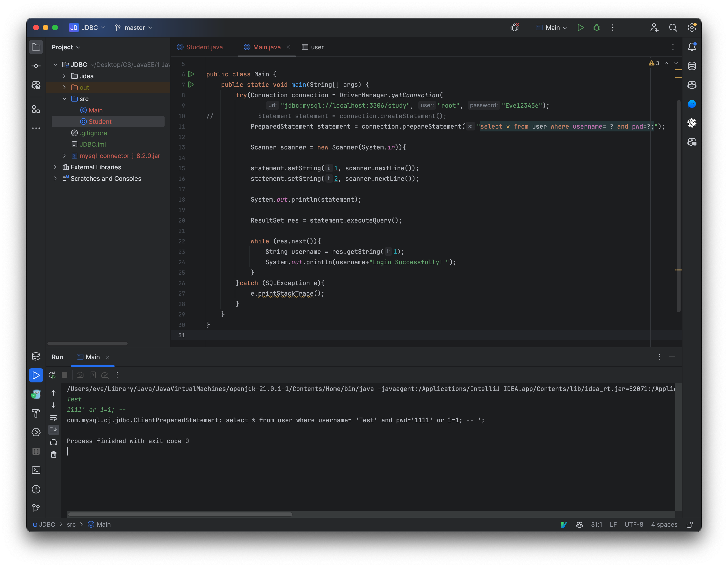Click the Debug bug icon in the top toolbar
The image size is (728, 567).
pos(597,28)
